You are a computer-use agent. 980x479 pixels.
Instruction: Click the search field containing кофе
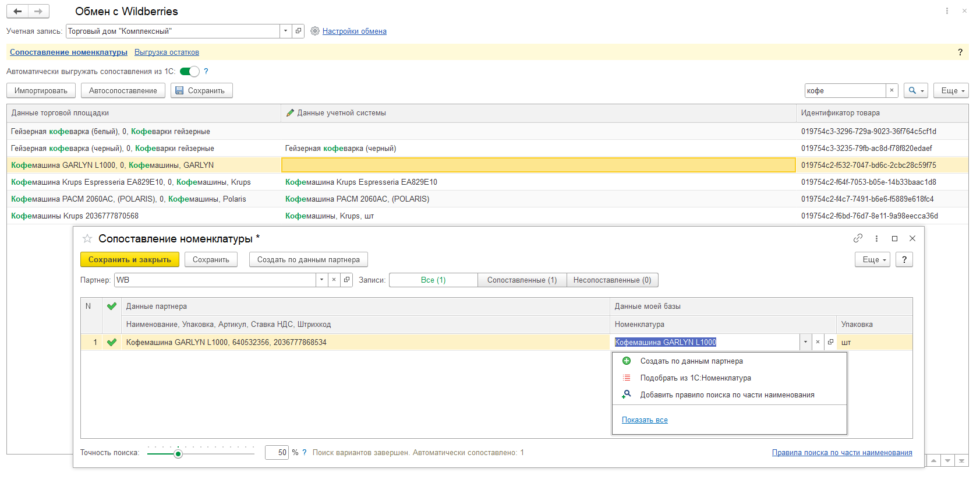845,90
